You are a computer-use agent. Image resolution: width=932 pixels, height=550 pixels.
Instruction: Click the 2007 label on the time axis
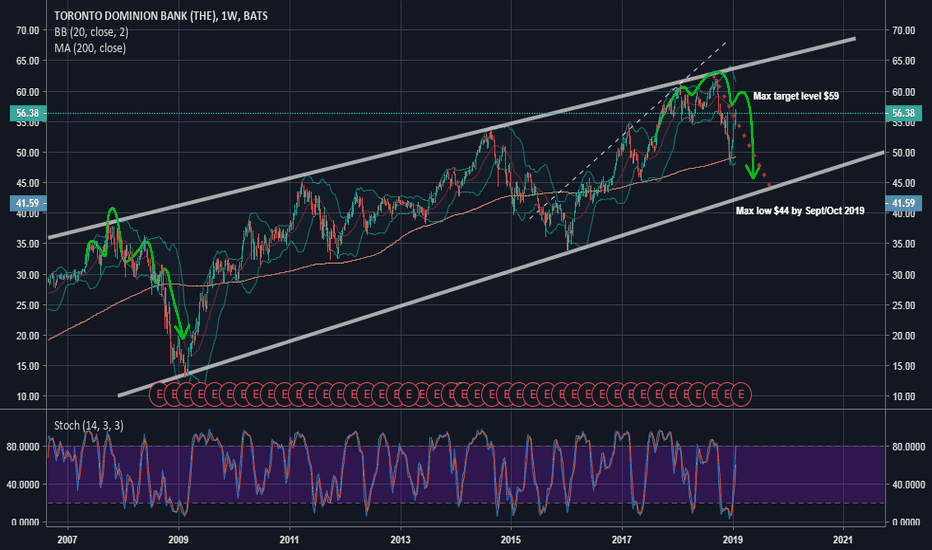(67, 539)
